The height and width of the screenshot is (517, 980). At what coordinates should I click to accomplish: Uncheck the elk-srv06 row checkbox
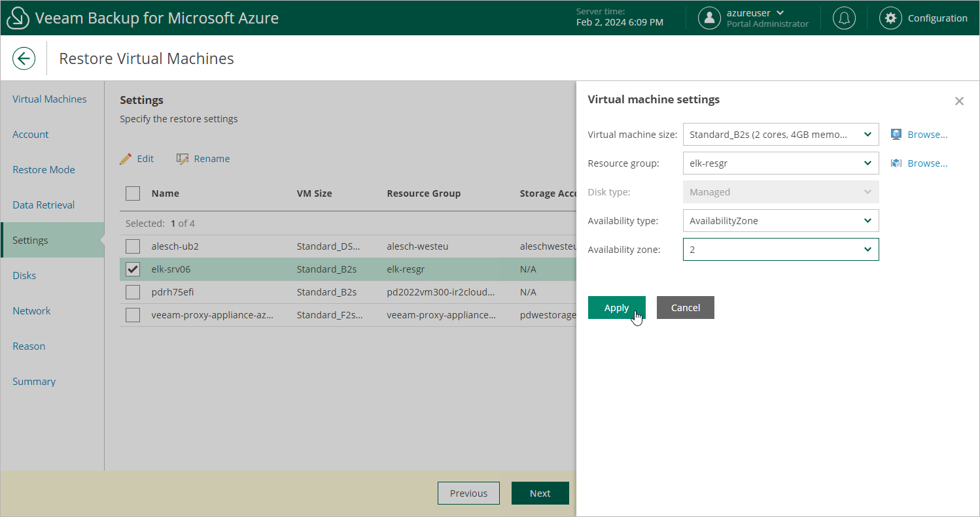pos(133,269)
